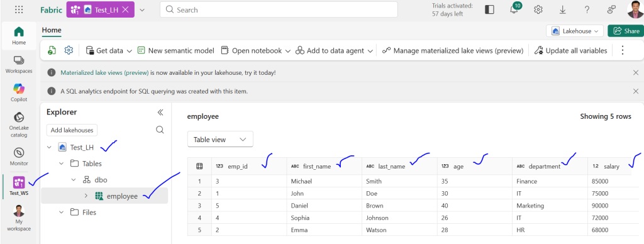Select the Home ribbon tab

coord(52,30)
